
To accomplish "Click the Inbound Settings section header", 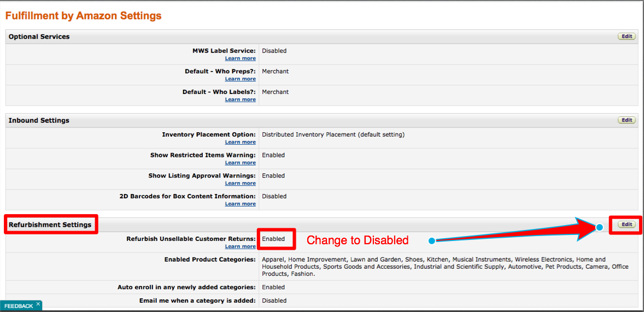I will [39, 120].
